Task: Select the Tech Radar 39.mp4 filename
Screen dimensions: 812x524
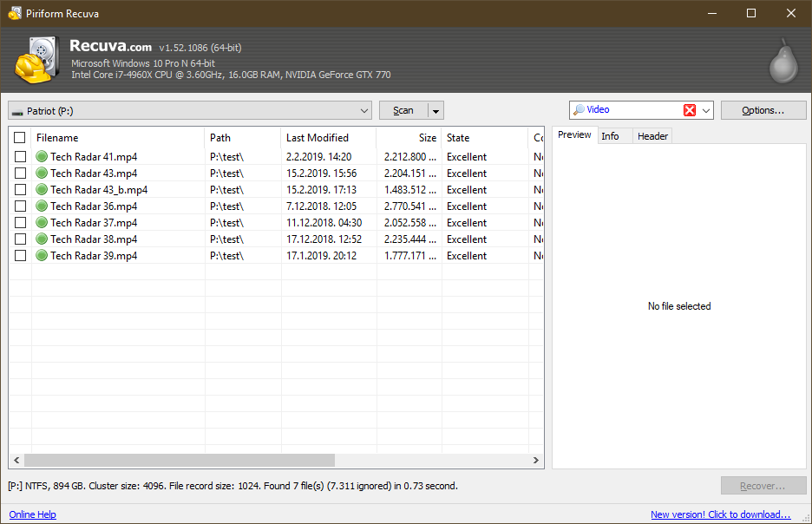Action: click(x=94, y=256)
